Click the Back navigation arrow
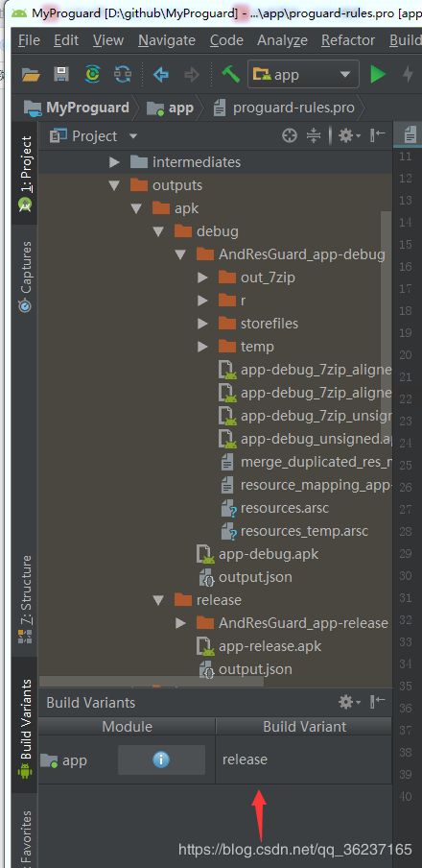Image resolution: width=422 pixels, height=868 pixels. click(x=161, y=74)
